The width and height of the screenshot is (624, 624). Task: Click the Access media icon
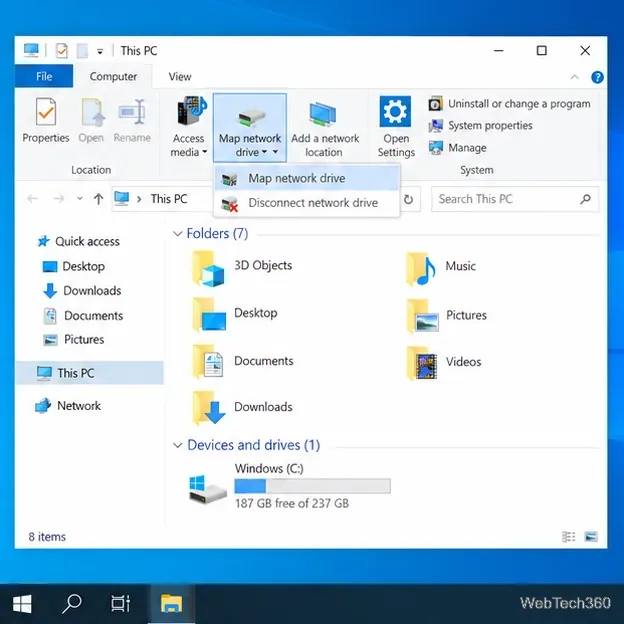[x=192, y=111]
